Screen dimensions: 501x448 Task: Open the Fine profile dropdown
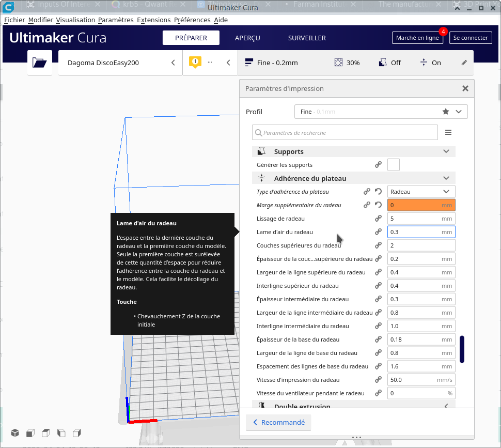pyautogui.click(x=381, y=112)
